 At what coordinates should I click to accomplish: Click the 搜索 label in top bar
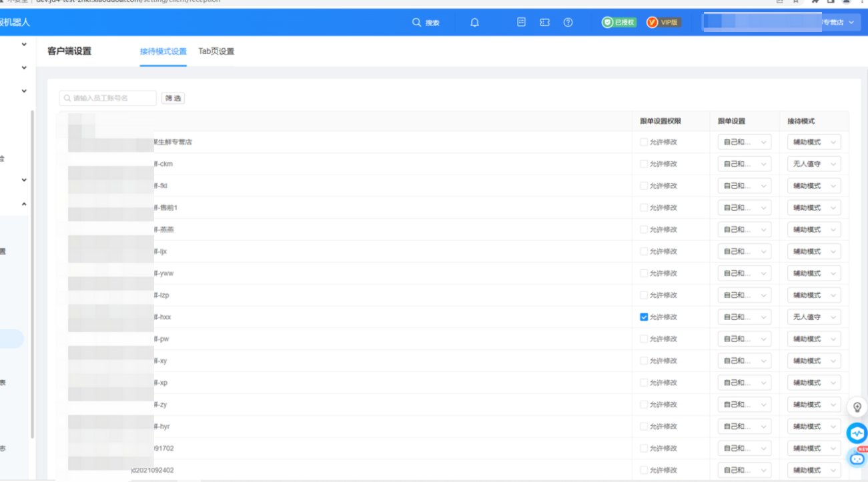tap(432, 23)
